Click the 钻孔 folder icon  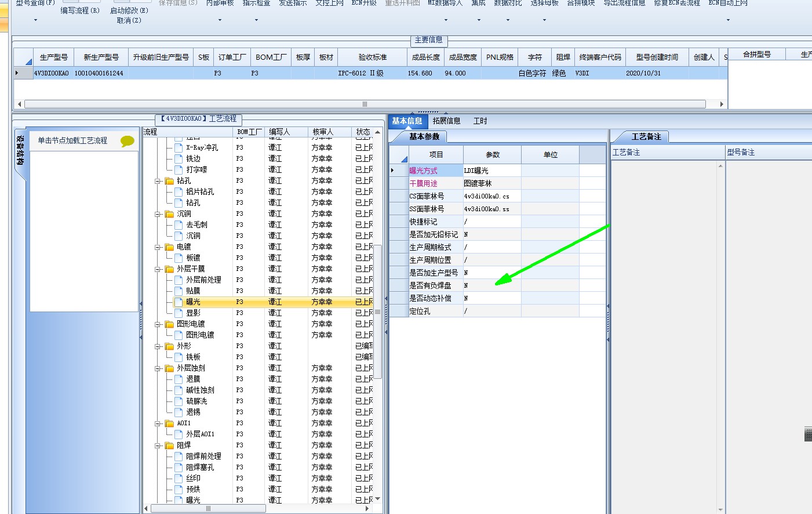click(170, 181)
